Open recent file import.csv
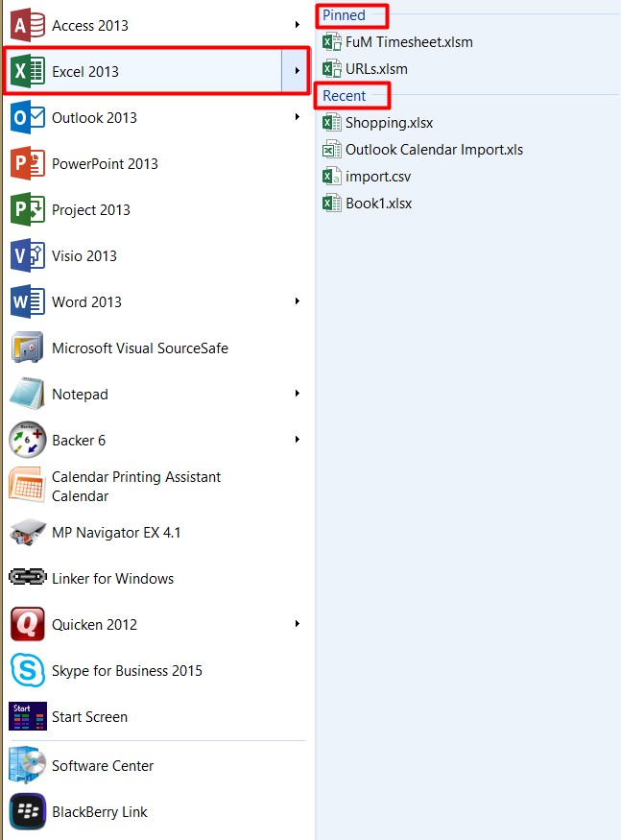Viewport: 621px width, 840px height. pos(378,177)
